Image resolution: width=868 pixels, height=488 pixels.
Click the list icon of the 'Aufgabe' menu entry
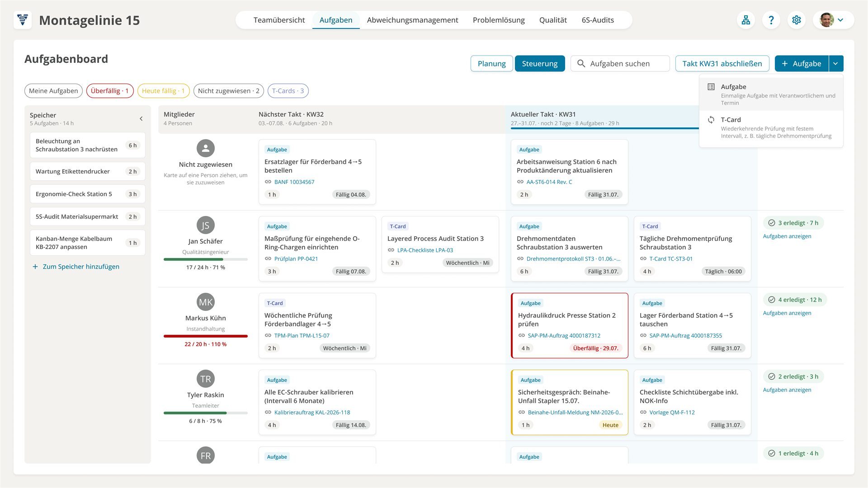click(x=711, y=87)
